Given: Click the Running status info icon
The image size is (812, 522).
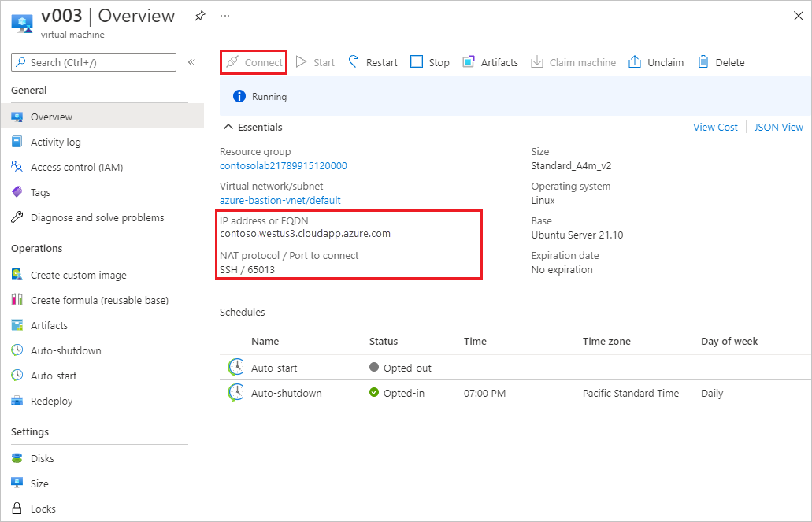Looking at the screenshot, I should (239, 96).
